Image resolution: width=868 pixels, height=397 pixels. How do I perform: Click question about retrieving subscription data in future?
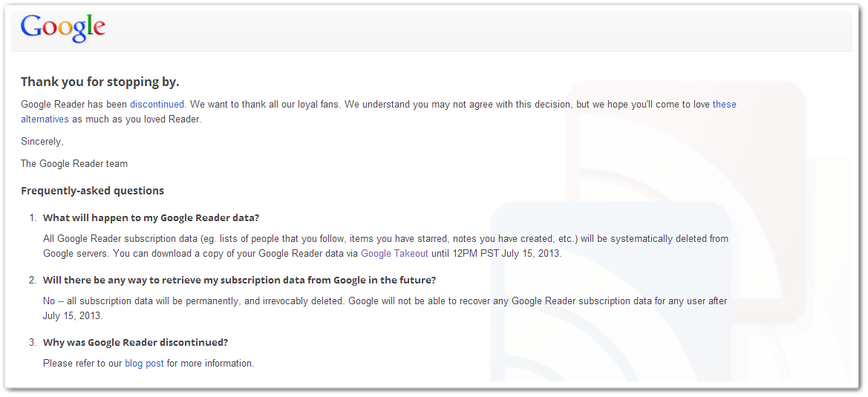240,280
